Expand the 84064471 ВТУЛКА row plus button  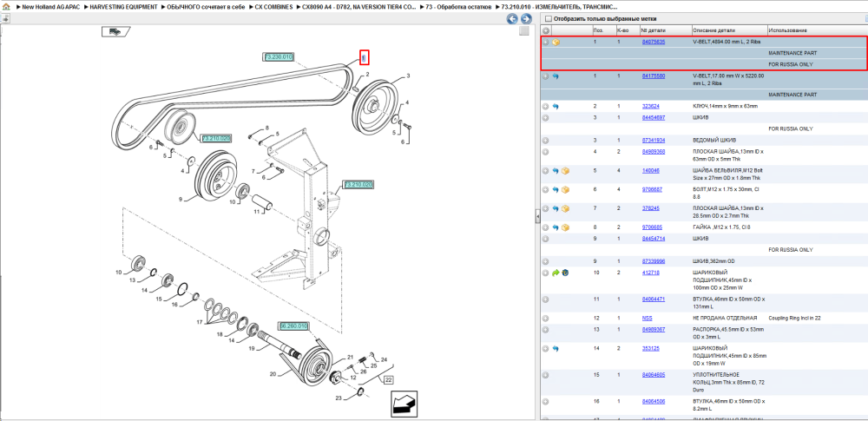coord(546,299)
